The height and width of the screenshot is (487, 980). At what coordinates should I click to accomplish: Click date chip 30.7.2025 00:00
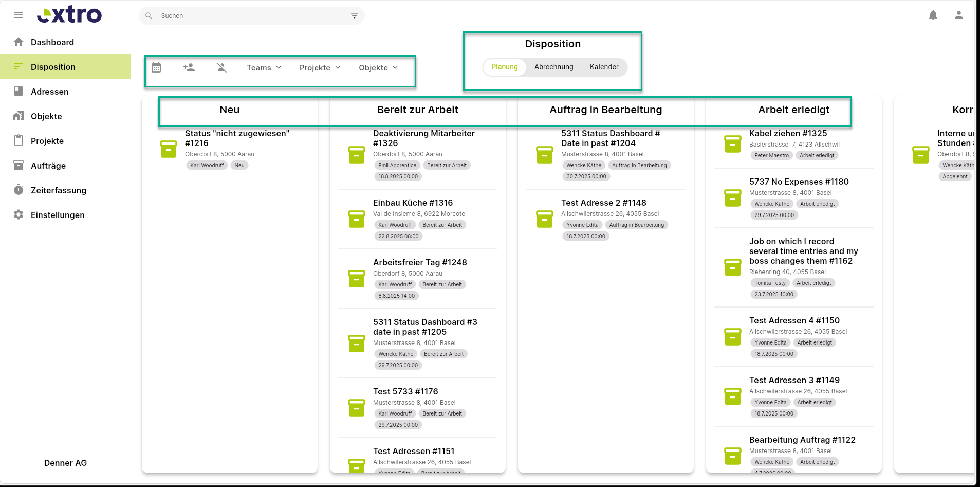(x=586, y=176)
